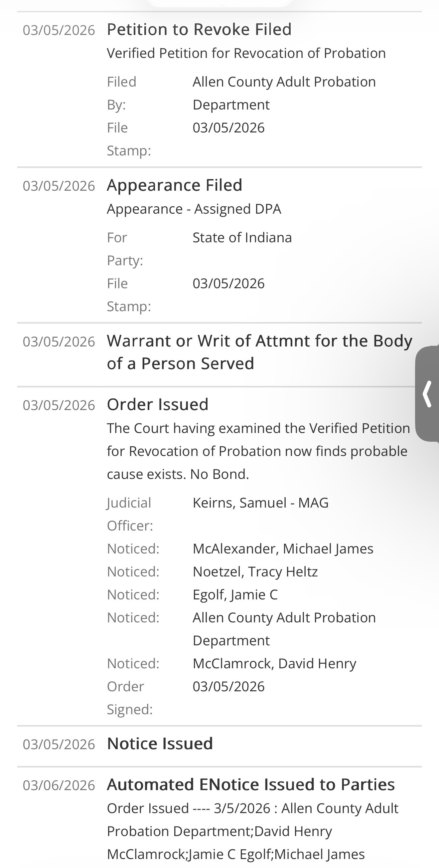Select the Order Issued heading
Viewport: 439px width, 868px height.
[158, 404]
